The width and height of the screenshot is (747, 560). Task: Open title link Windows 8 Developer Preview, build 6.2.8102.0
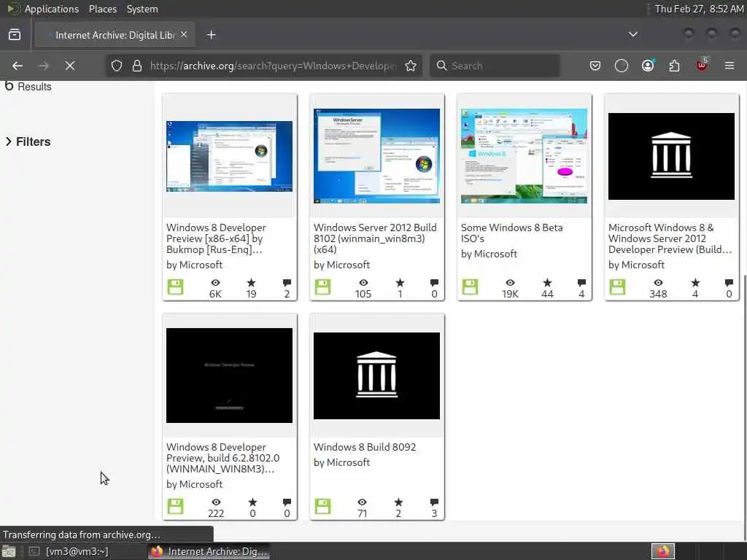(223, 458)
